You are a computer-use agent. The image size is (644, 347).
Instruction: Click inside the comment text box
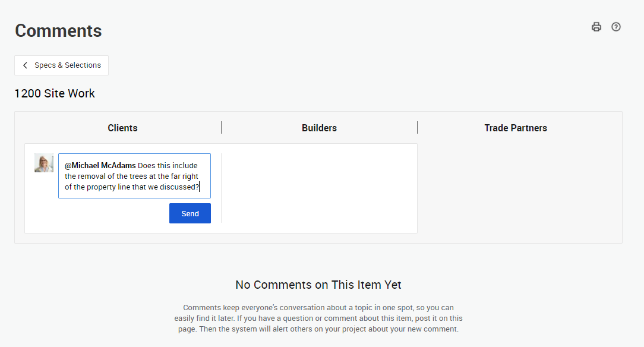[134, 176]
